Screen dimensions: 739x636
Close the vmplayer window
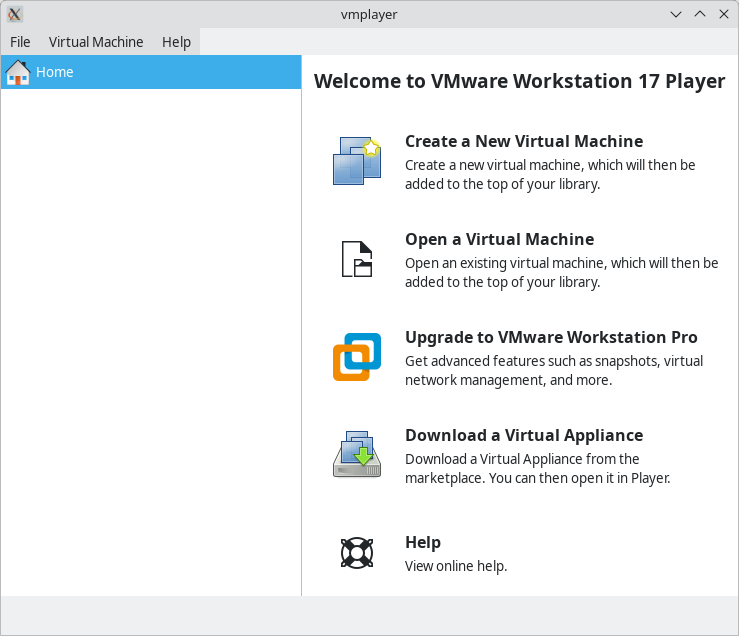722,14
